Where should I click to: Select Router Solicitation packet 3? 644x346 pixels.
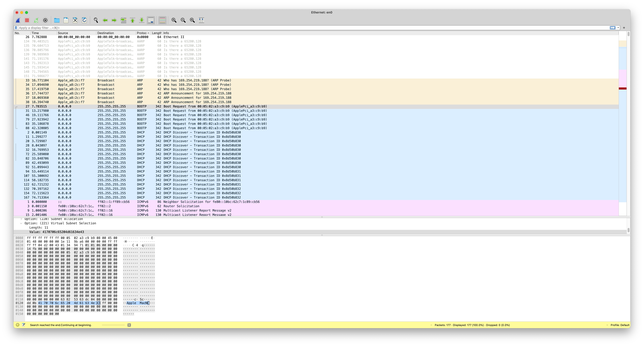click(316, 206)
